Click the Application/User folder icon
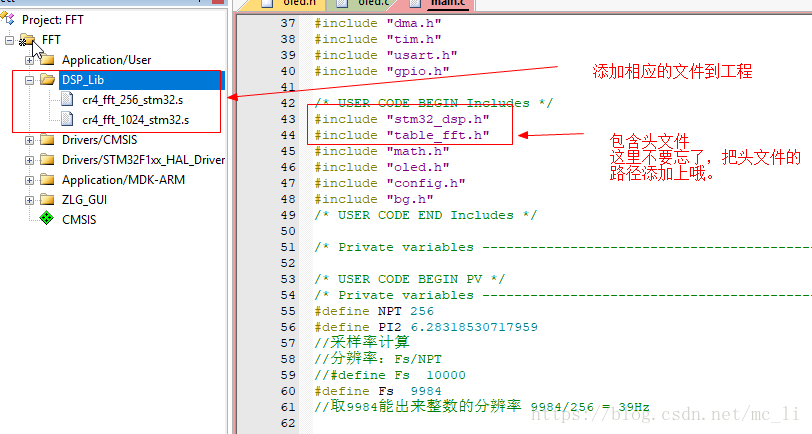This screenshot has width=812, height=434. 47,60
